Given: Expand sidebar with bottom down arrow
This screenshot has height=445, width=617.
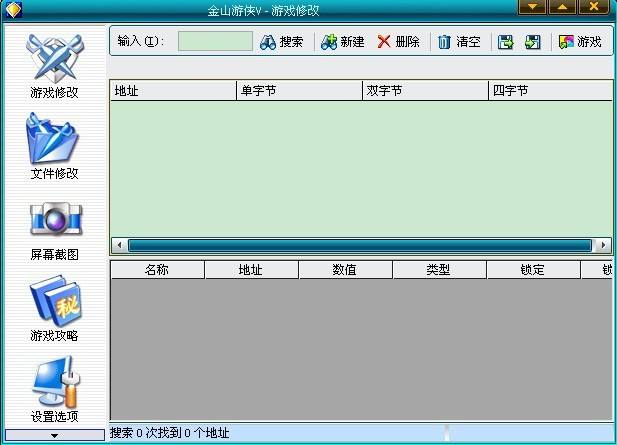Looking at the screenshot, I should coord(54,435).
